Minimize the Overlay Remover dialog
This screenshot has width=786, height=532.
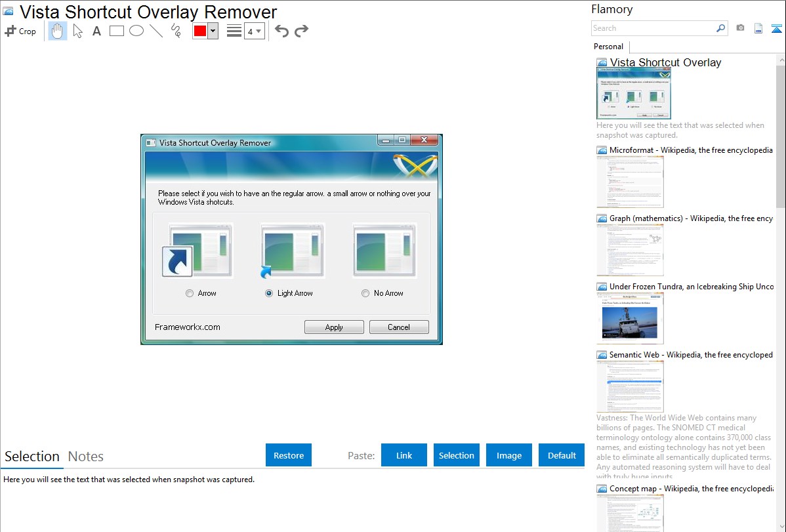tap(386, 140)
